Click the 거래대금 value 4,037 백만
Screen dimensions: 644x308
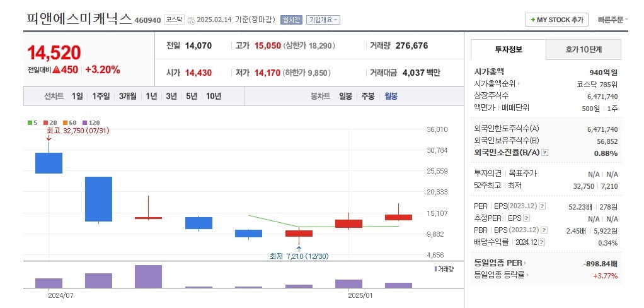[422, 73]
